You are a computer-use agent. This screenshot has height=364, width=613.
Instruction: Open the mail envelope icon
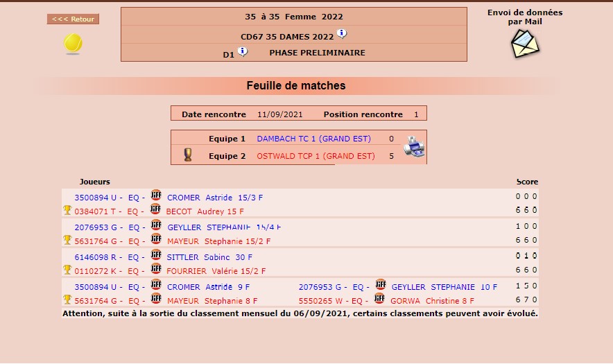tap(524, 44)
